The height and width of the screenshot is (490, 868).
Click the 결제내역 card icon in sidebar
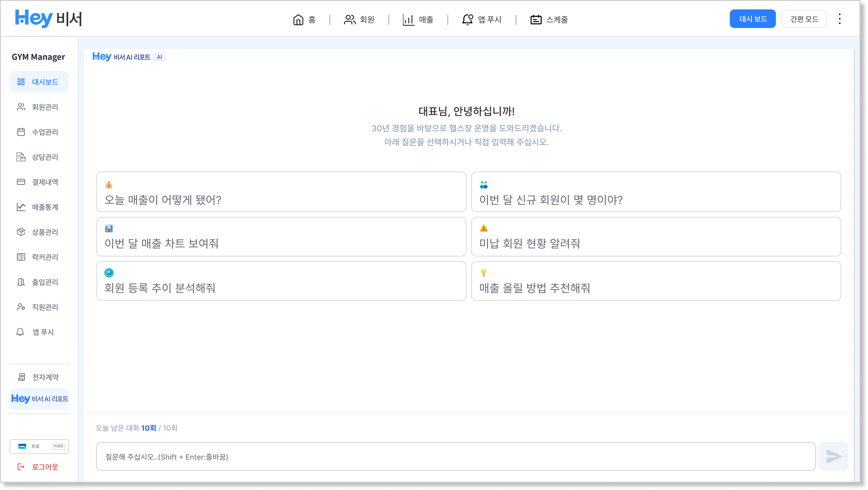(21, 182)
